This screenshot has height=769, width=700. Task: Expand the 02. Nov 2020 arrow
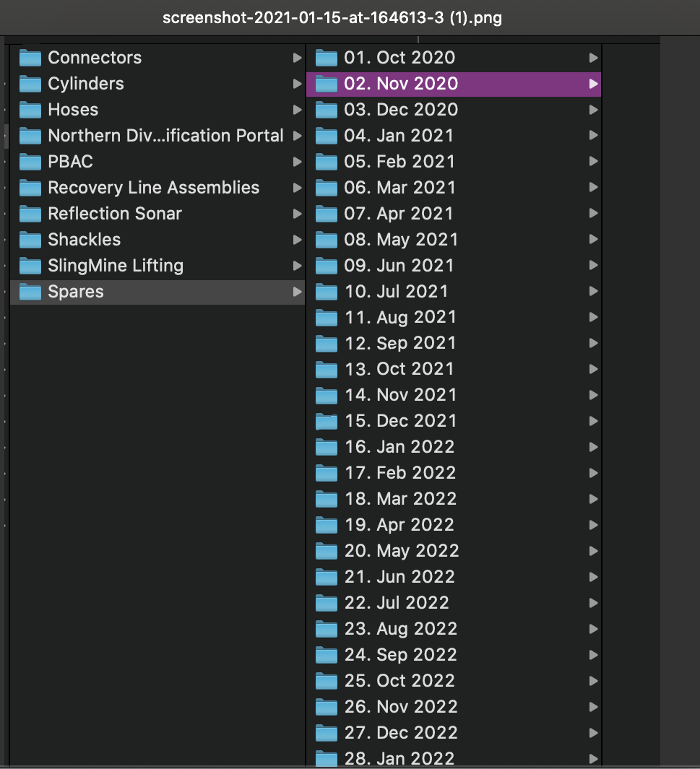(x=594, y=84)
